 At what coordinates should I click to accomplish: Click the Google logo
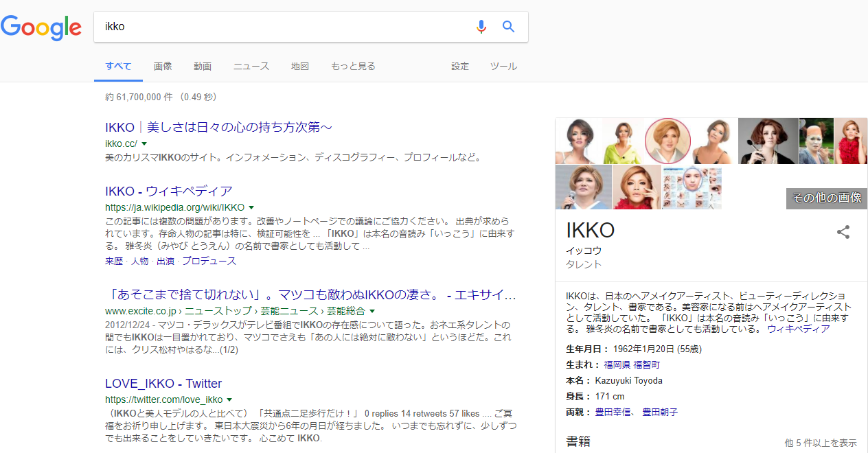pos(41,27)
